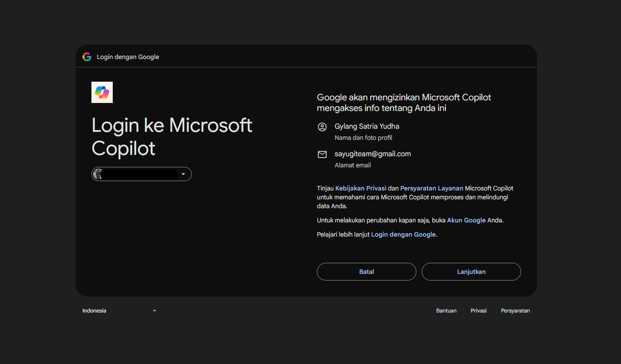Click the Login ke Microsoft Copilot heading
The height and width of the screenshot is (364, 621).
coord(171,137)
